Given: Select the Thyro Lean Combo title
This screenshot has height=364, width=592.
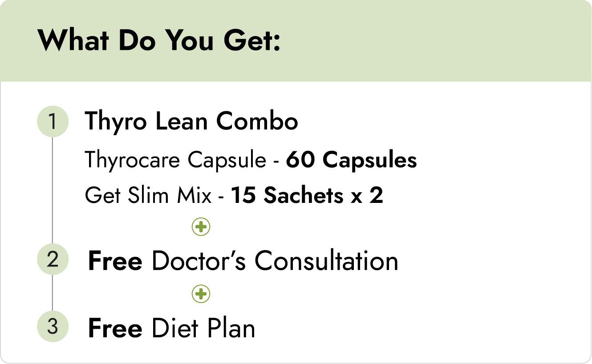Looking at the screenshot, I should coord(191,121).
